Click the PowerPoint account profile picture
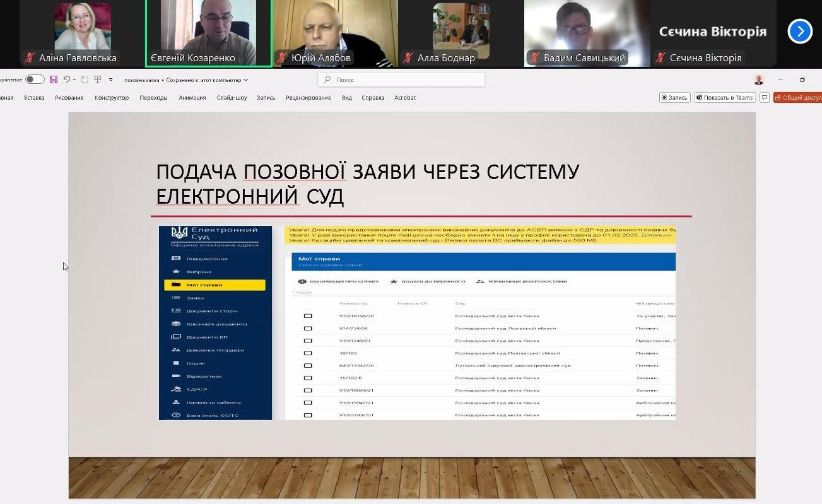The width and height of the screenshot is (822, 504). [x=759, y=79]
